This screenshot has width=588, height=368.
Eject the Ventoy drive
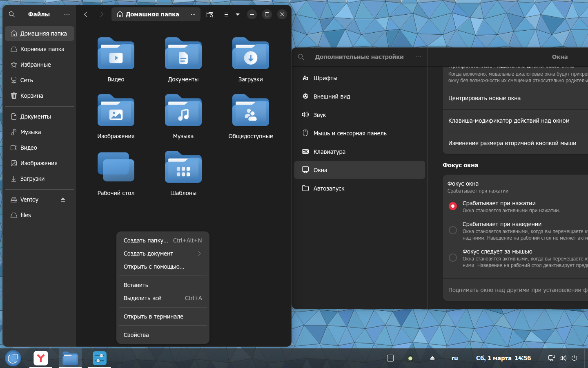click(x=63, y=200)
